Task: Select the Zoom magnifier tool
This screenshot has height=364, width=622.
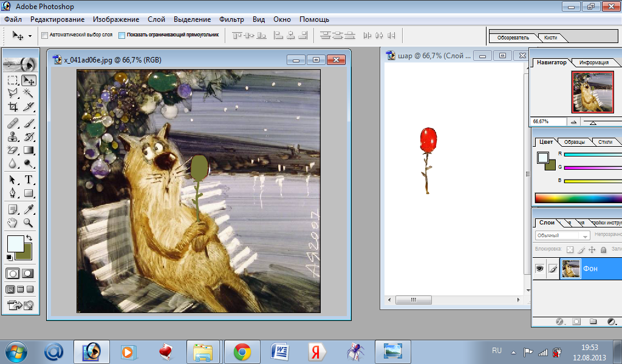Action: click(29, 223)
